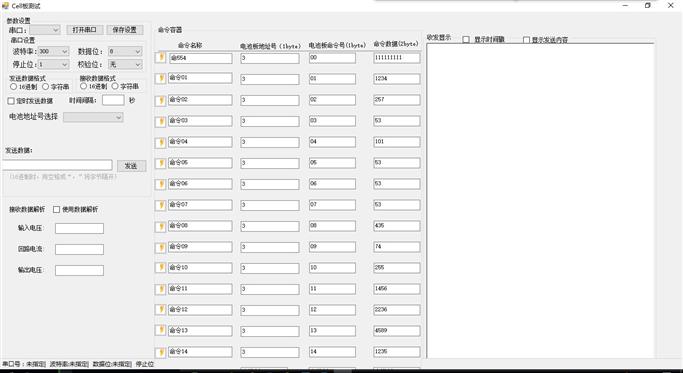Click the lightning send icon beside 命令12

(x=161, y=310)
